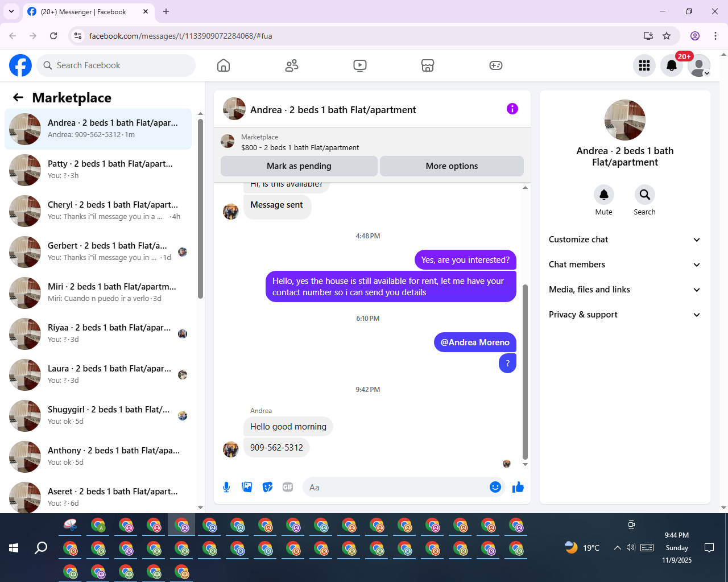Click the Hello good morning message bubble
728x582 pixels.
click(288, 427)
